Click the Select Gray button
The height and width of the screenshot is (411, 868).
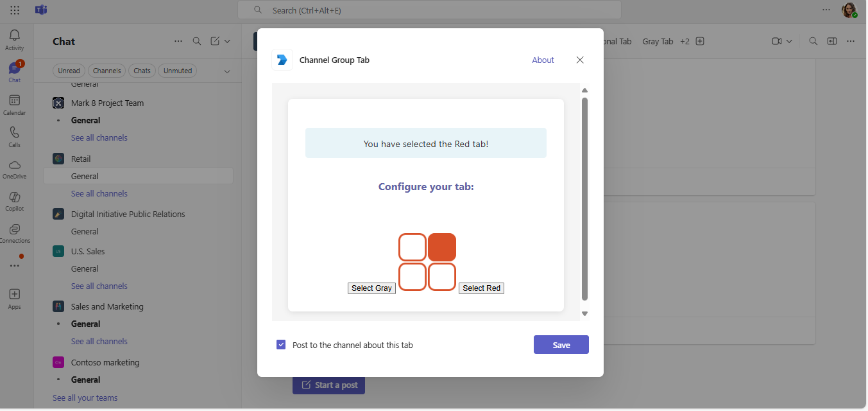(x=371, y=288)
